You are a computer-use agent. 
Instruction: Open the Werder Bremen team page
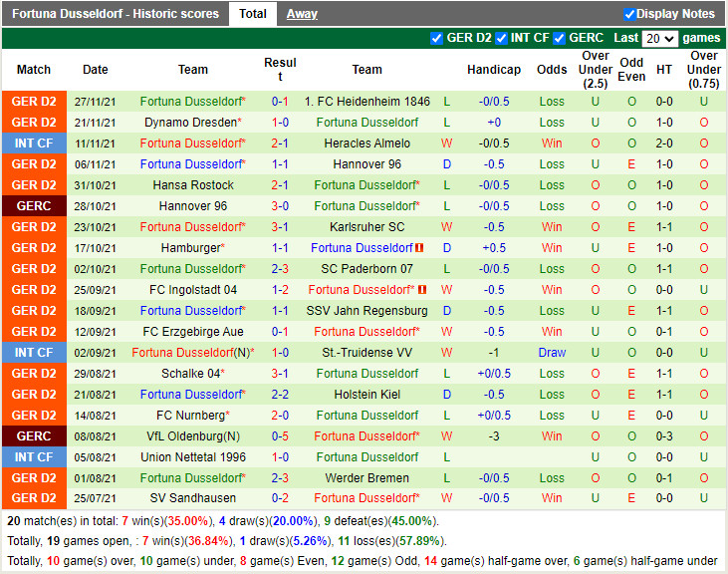click(x=366, y=478)
